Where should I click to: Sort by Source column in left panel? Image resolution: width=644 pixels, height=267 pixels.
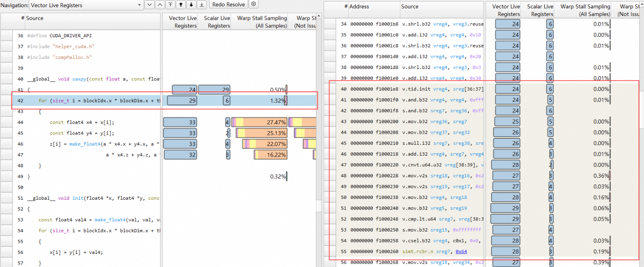(x=35, y=18)
